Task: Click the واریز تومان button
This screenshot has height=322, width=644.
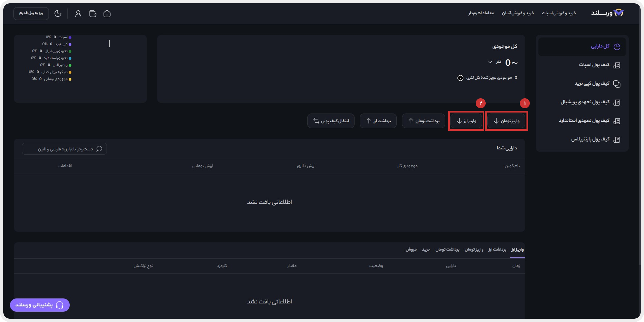Action: 506,121
